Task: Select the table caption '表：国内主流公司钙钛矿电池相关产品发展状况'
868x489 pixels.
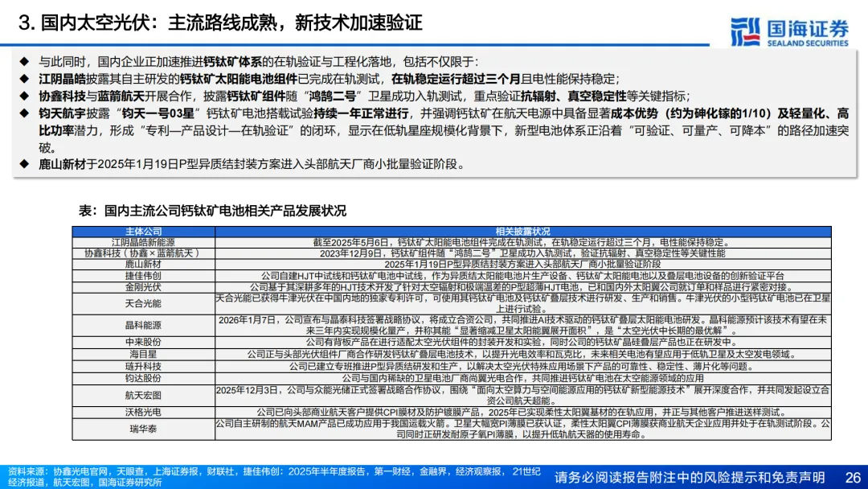Action: pyautogui.click(x=212, y=211)
